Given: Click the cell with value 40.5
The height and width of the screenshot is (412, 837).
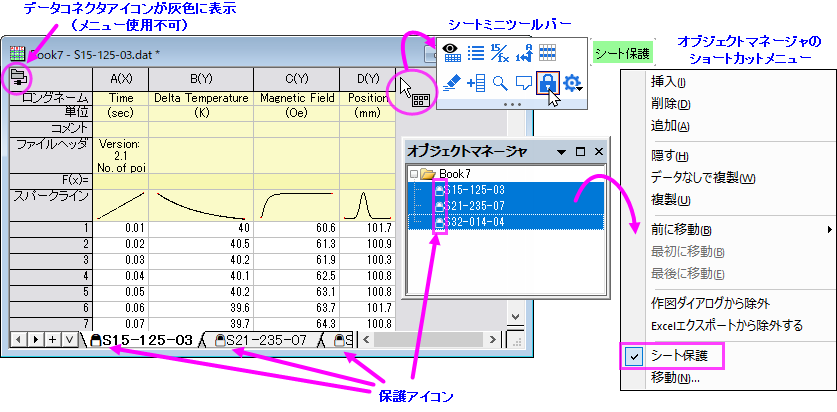Looking at the screenshot, I should 201,245.
